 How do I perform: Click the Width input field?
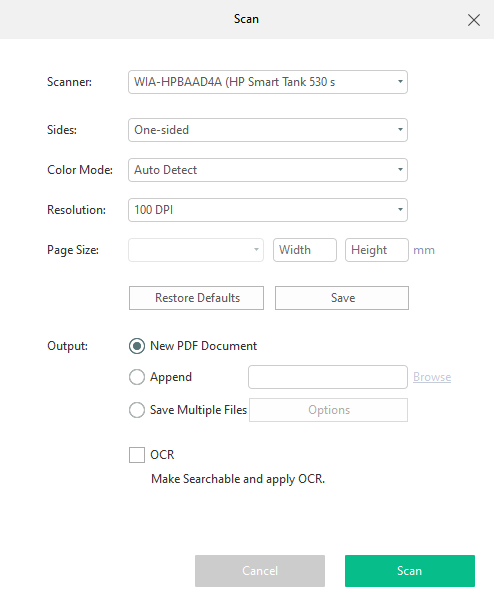point(305,250)
